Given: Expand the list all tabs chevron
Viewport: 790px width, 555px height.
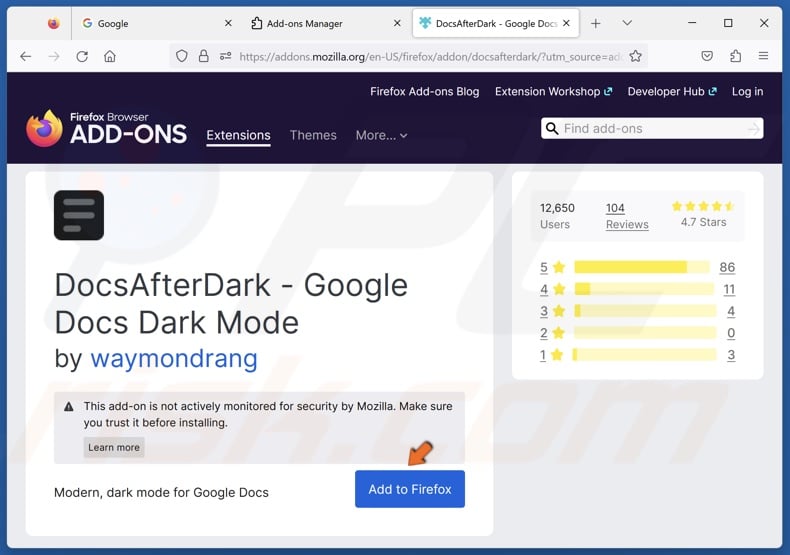Looking at the screenshot, I should (627, 23).
